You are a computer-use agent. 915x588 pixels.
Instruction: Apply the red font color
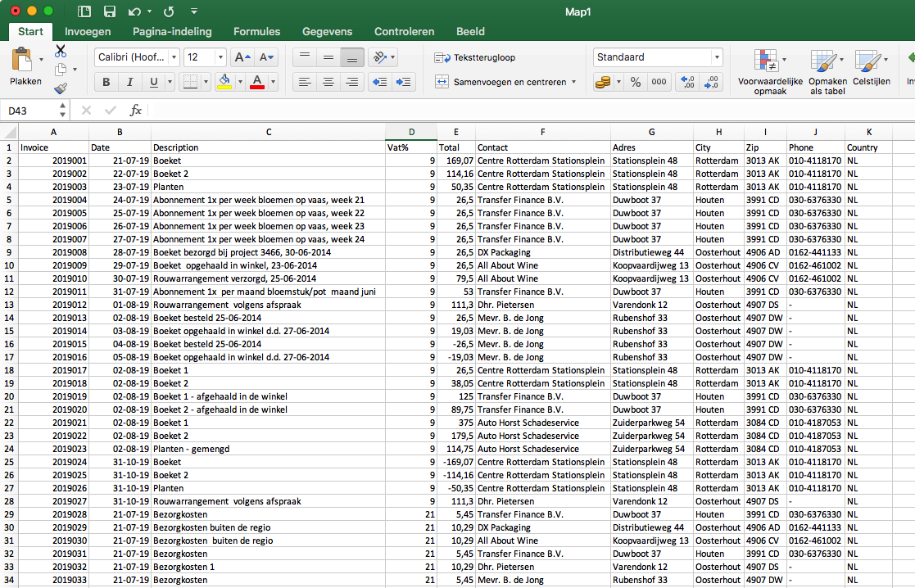tap(256, 82)
